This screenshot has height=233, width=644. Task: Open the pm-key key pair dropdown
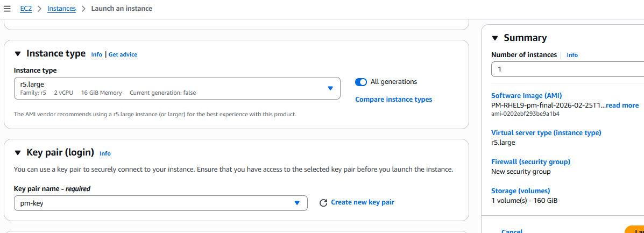pyautogui.click(x=160, y=203)
